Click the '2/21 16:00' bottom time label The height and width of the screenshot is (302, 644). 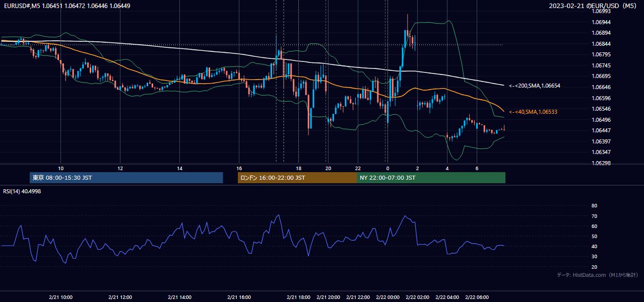pyautogui.click(x=239, y=297)
